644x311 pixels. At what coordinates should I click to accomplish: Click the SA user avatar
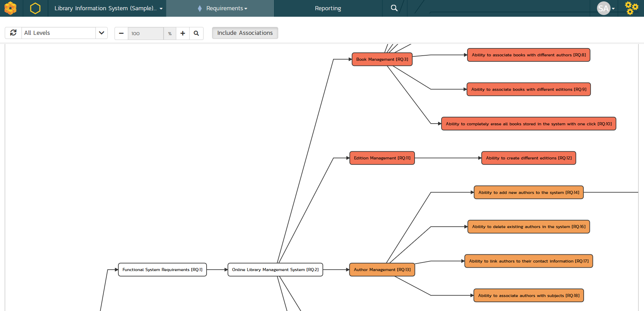pos(603,8)
